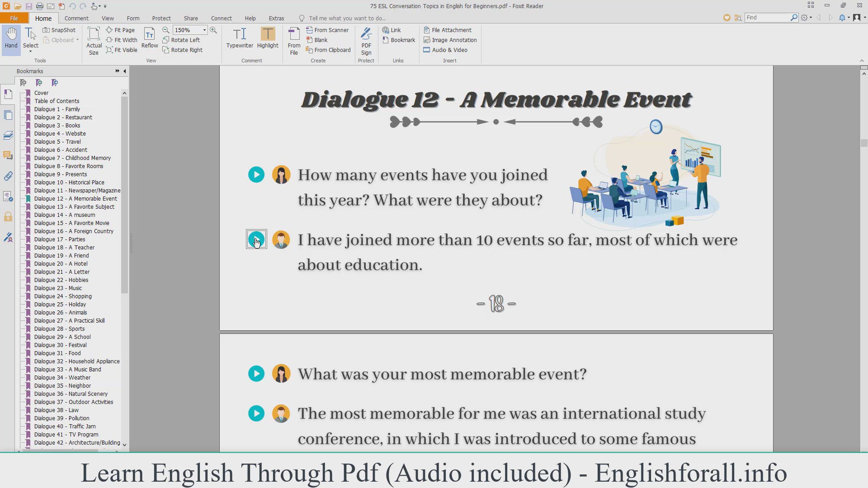Open the File menu
868x488 pixels.
(x=14, y=18)
